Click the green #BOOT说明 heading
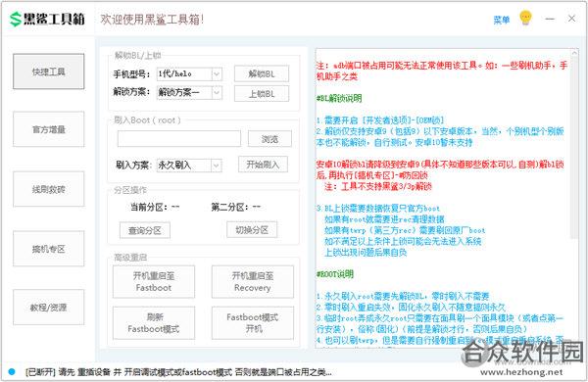The height and width of the screenshot is (382, 588). click(335, 274)
